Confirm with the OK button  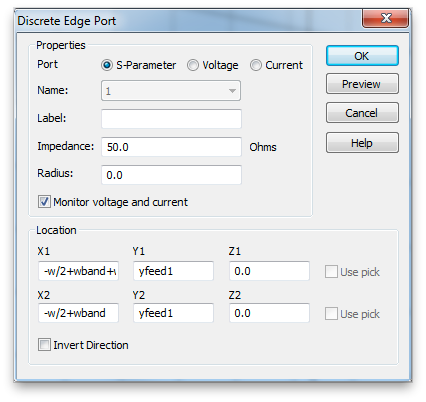coord(362,56)
